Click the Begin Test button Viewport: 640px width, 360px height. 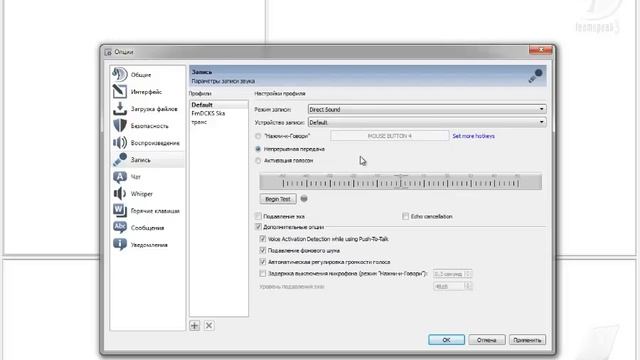tap(278, 199)
